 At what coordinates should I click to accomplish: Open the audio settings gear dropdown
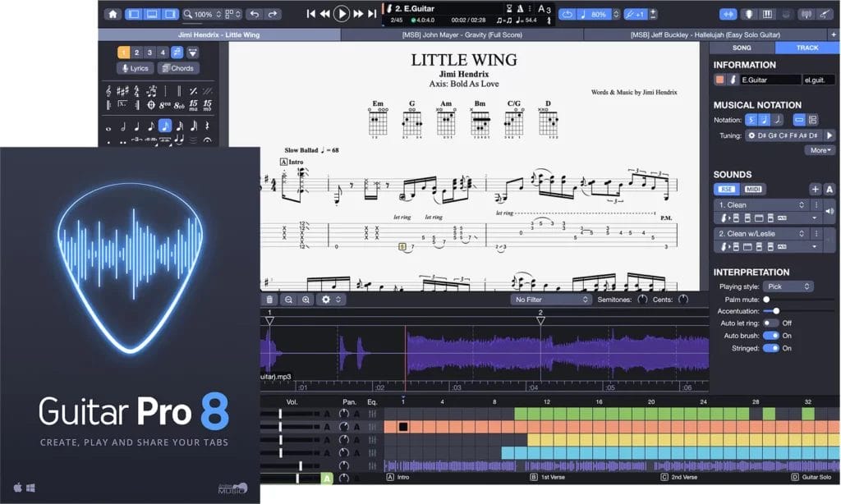tap(330, 300)
